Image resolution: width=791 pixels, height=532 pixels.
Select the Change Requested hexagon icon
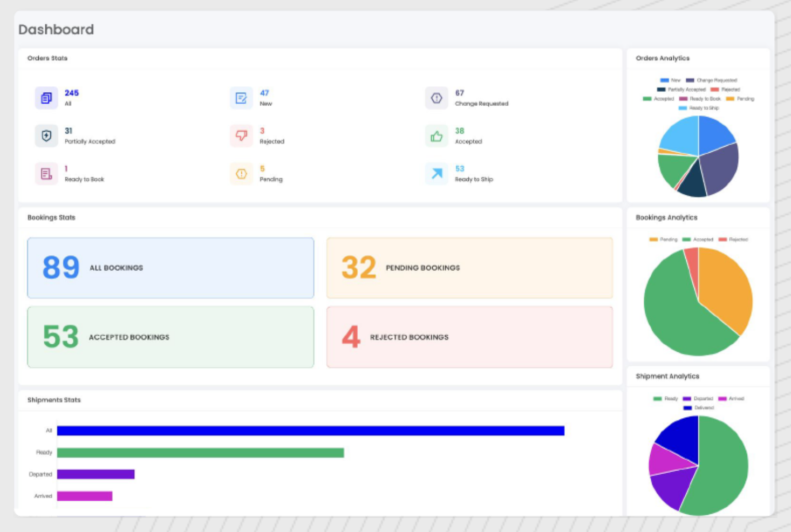coord(437,98)
